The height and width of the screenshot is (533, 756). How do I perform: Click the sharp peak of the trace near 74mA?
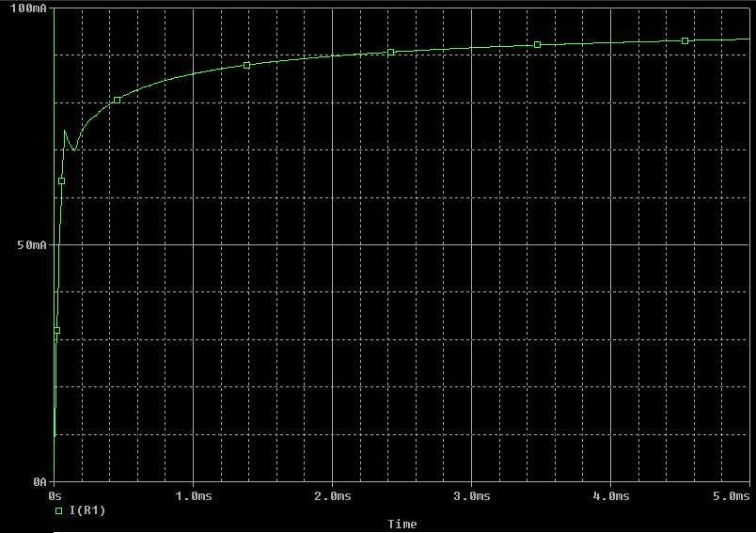point(65,131)
